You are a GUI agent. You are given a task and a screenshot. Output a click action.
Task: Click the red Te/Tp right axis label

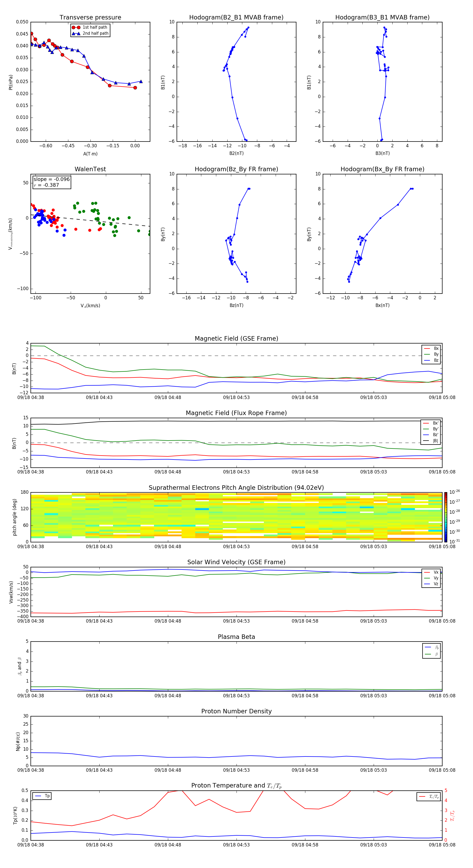(x=453, y=815)
